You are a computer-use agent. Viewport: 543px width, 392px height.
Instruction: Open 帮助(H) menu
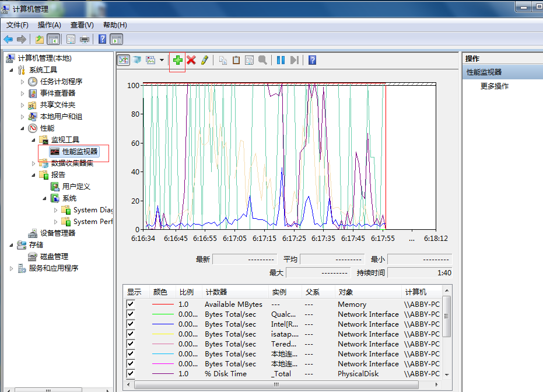[115, 25]
